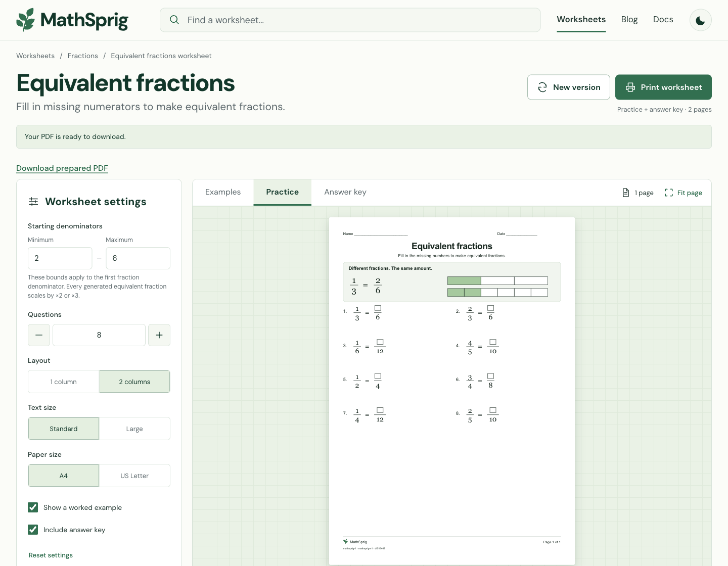Choose Large text size

tap(134, 429)
